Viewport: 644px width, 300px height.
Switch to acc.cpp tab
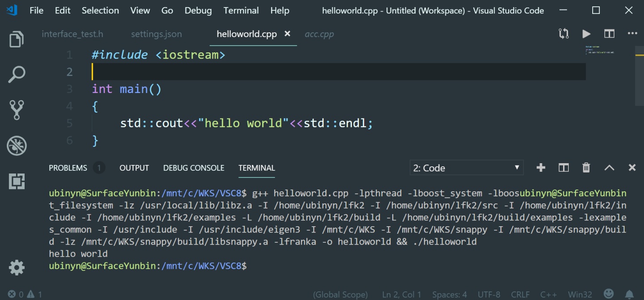coord(319,34)
